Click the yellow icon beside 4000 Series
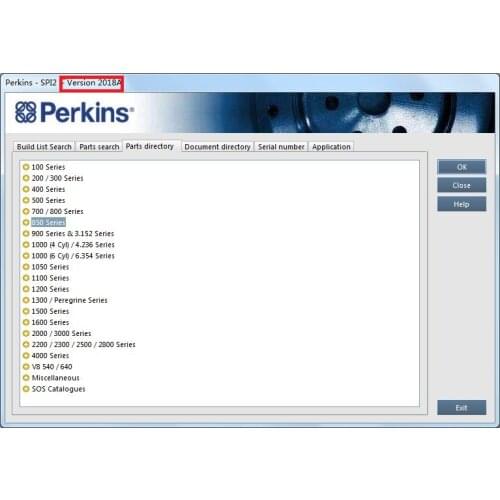 coord(26,355)
